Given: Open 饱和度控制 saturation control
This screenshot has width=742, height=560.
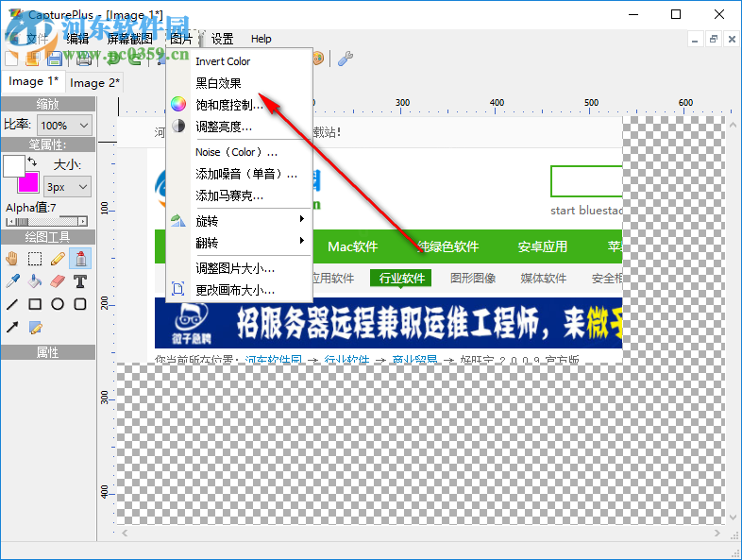Looking at the screenshot, I should click(229, 105).
